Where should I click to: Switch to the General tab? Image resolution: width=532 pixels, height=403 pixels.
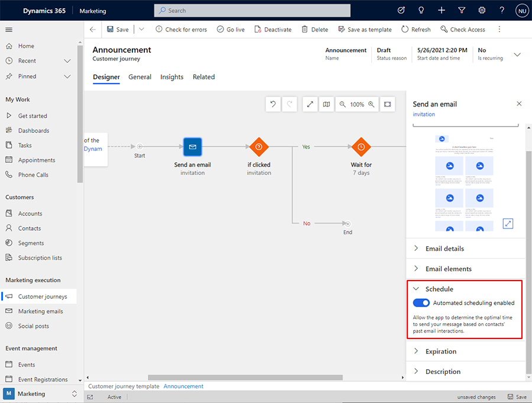140,77
